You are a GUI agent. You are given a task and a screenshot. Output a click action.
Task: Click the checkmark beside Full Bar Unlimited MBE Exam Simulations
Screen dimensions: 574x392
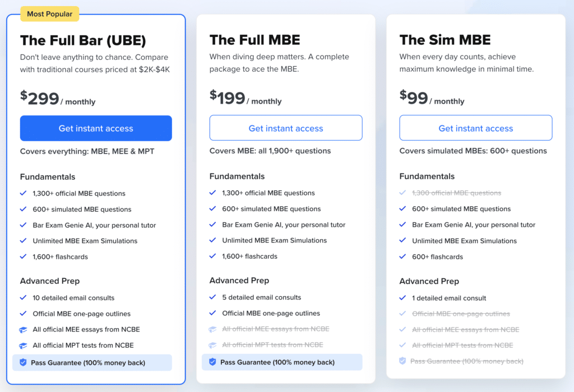tap(23, 241)
